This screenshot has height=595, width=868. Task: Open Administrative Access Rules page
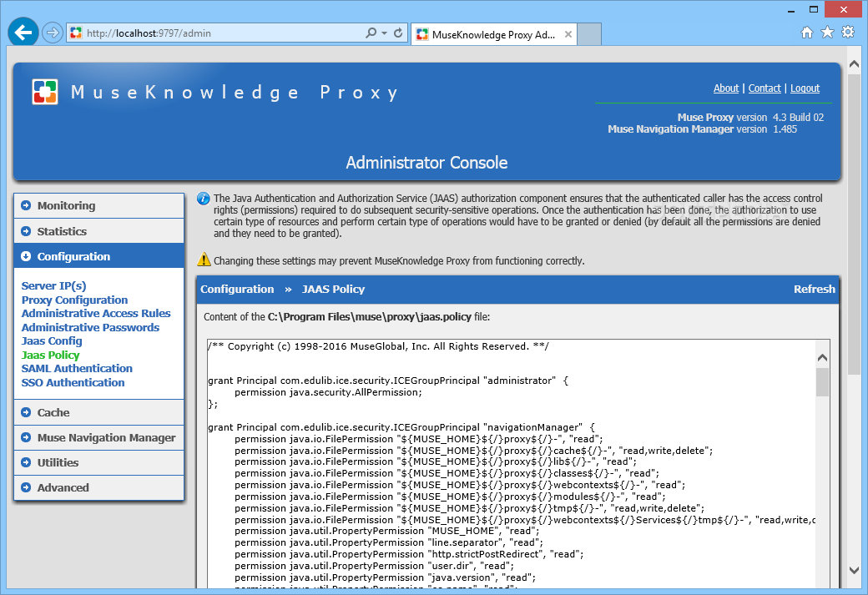pos(96,313)
